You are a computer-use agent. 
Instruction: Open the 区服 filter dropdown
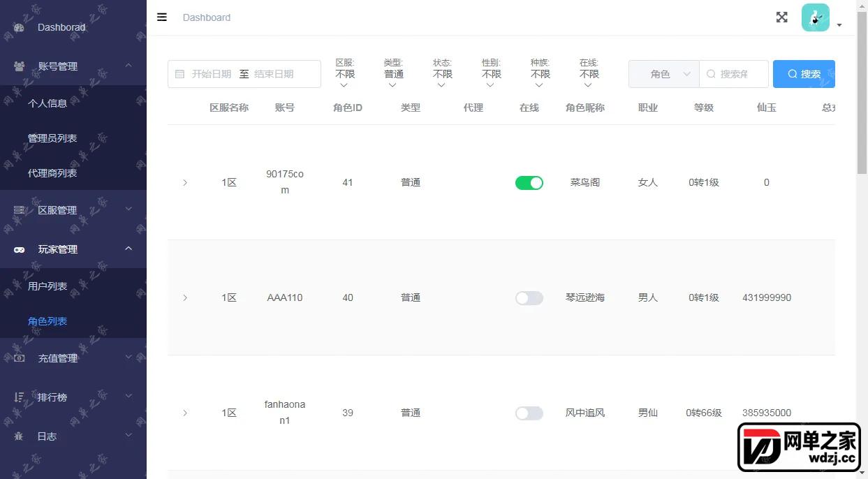345,74
